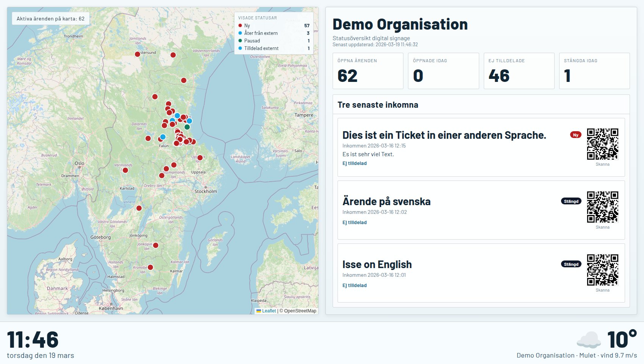This screenshot has width=644, height=364.
Task: Click the red marker near Östersund
Action: click(x=138, y=54)
